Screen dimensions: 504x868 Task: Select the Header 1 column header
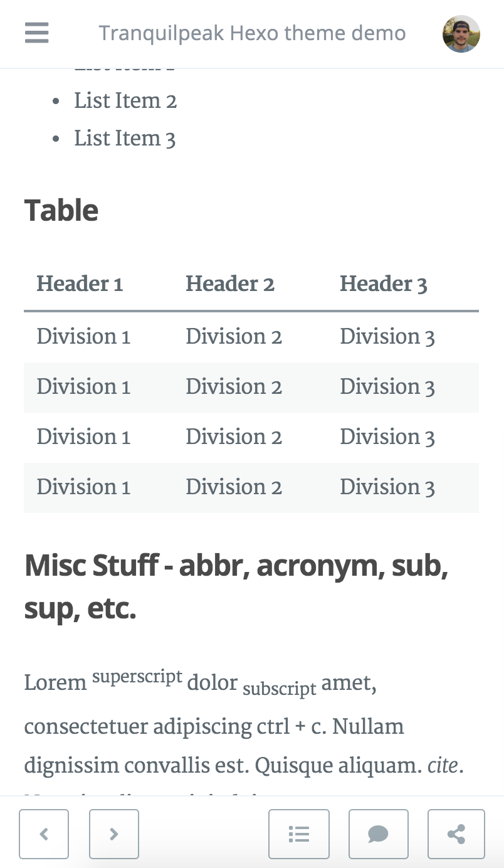80,283
